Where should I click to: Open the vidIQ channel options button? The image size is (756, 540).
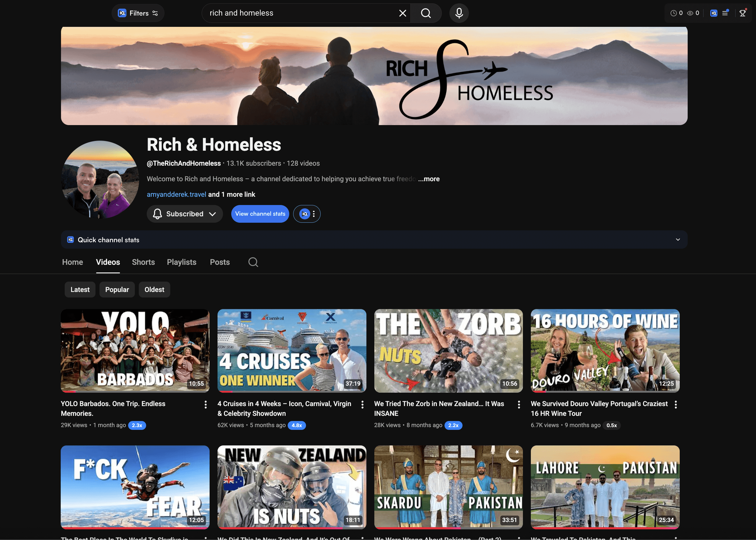pos(307,214)
